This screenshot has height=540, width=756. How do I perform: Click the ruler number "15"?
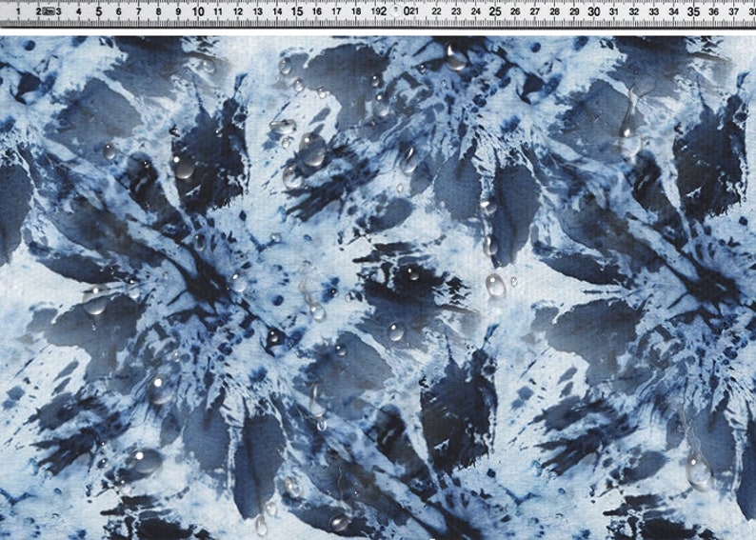click(x=297, y=11)
